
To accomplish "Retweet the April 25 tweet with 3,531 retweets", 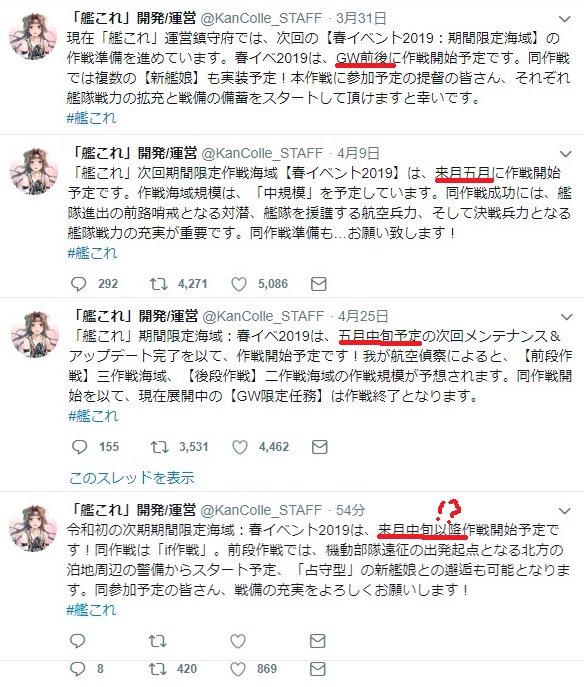I will pyautogui.click(x=159, y=447).
